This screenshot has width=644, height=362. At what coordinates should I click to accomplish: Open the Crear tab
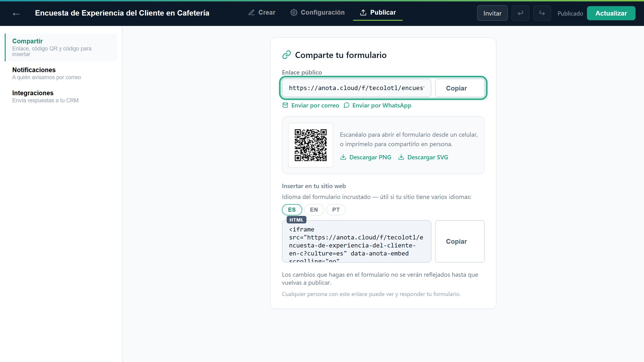pyautogui.click(x=261, y=12)
